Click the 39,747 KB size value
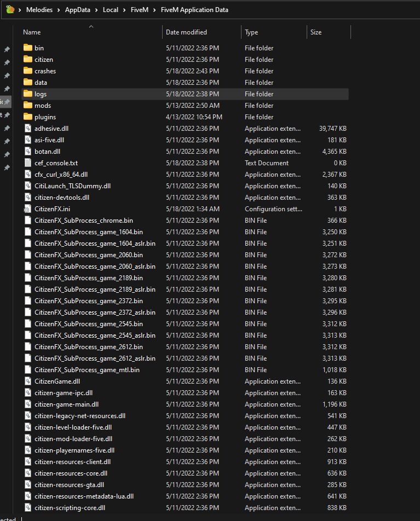Viewport: 420px width, 521px height. pos(333,128)
